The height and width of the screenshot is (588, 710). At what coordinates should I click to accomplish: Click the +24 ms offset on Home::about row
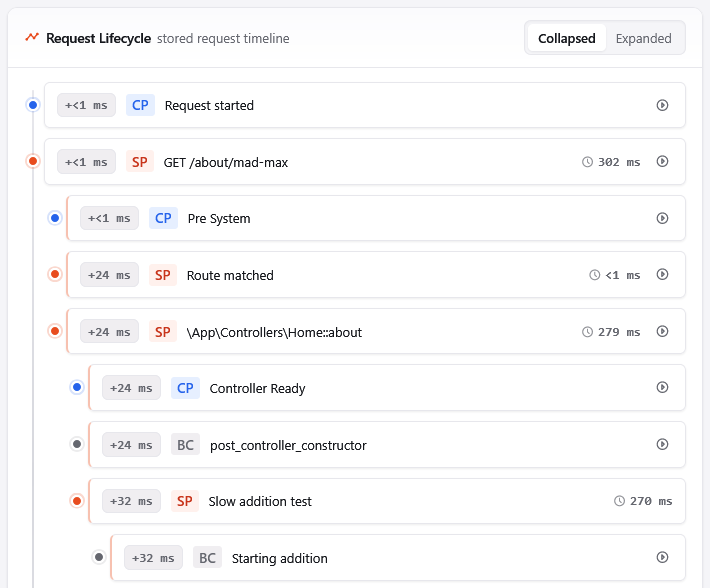click(109, 332)
